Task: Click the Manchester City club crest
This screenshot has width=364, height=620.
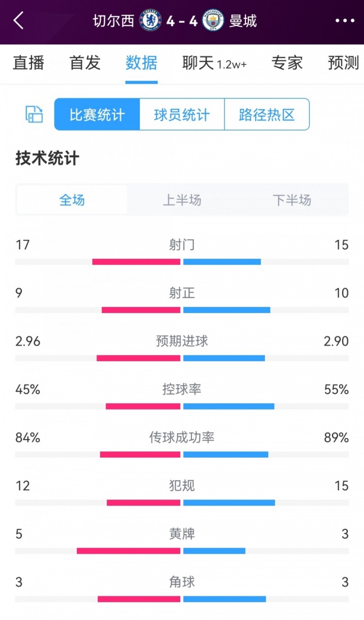Action: 211,21
